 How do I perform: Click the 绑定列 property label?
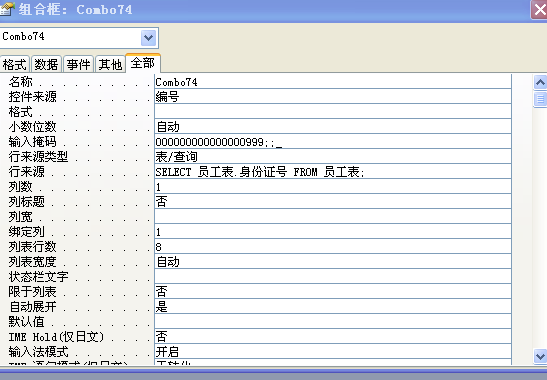pyautogui.click(x=27, y=232)
